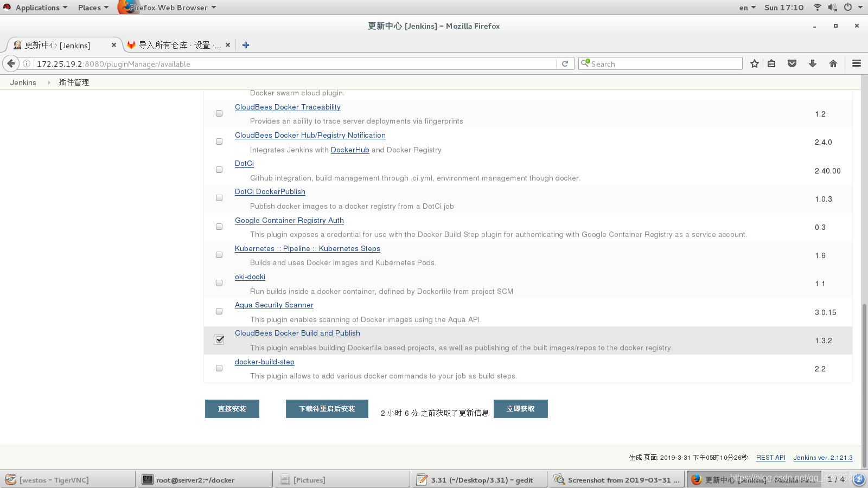Check CloudBees Docker Hub/Registry Notification checkbox
Screen dimensions: 868x488
pos(219,142)
